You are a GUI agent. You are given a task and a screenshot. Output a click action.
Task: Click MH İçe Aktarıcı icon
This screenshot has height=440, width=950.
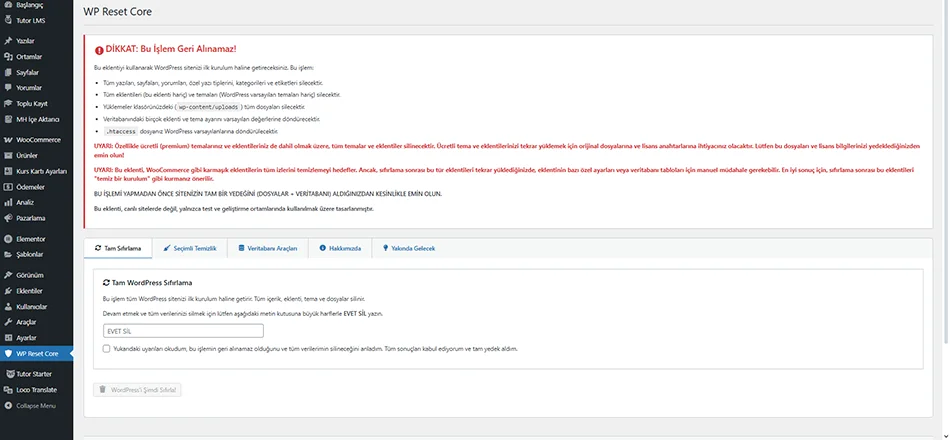8,119
